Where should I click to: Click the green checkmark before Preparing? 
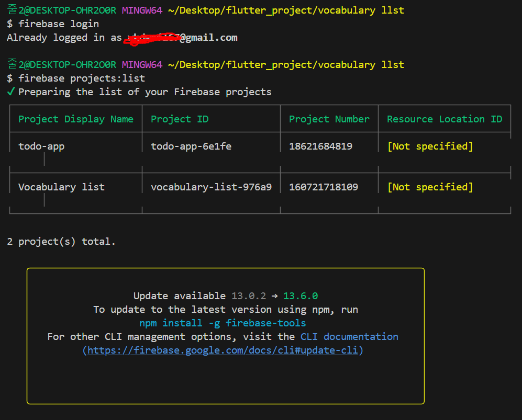click(10, 92)
